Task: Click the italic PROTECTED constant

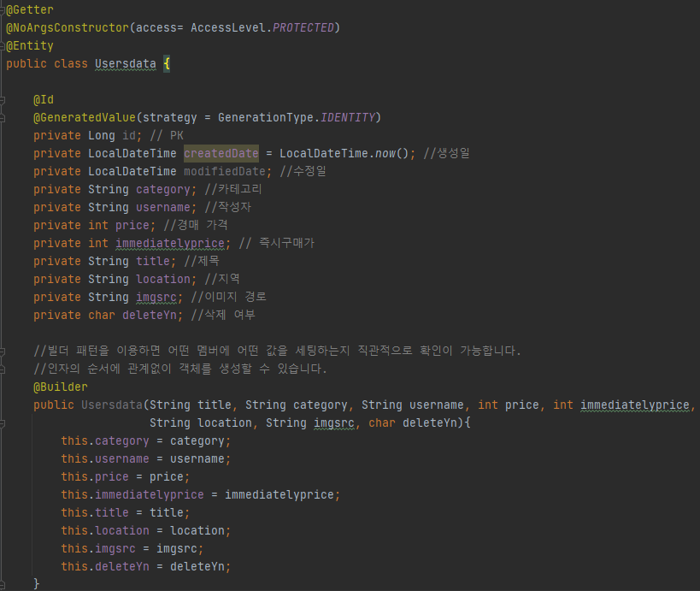Action: 303,27
